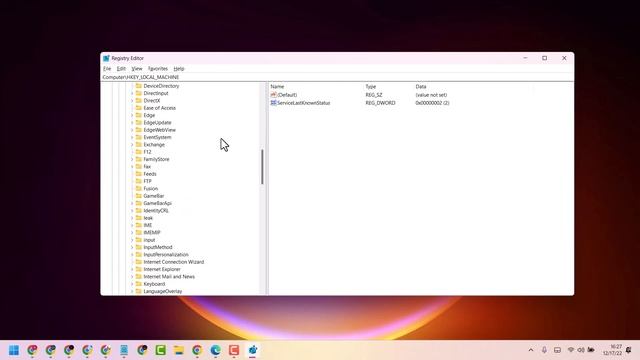This screenshot has height=360, width=640.
Task: Expand the InputMethod key
Action: click(x=132, y=247)
